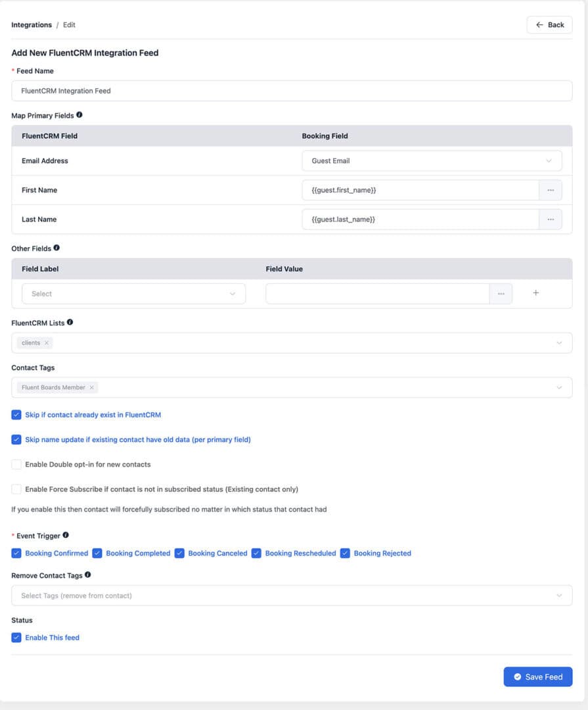Open shortcode menu for First Name field
The image size is (588, 710).
click(x=551, y=190)
